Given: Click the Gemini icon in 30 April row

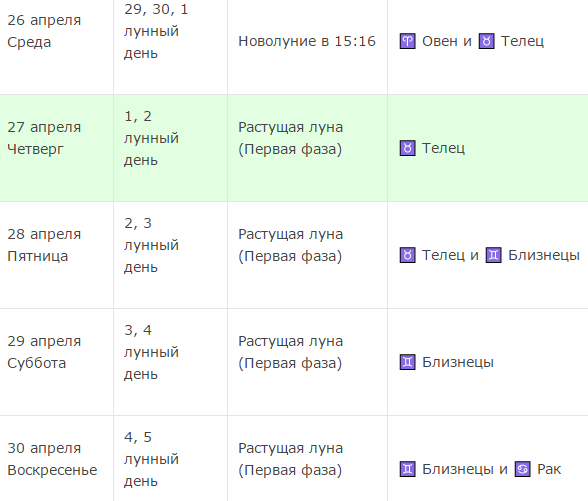Looking at the screenshot, I should [x=407, y=469].
